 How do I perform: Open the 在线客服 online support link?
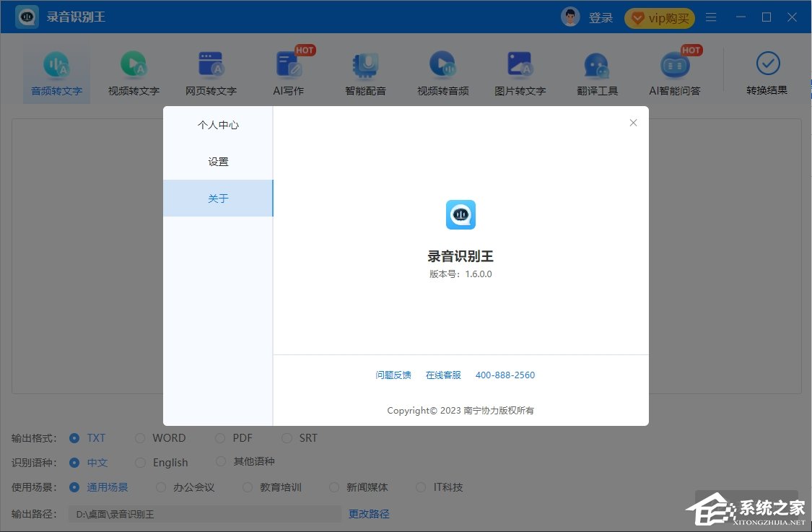(x=443, y=375)
